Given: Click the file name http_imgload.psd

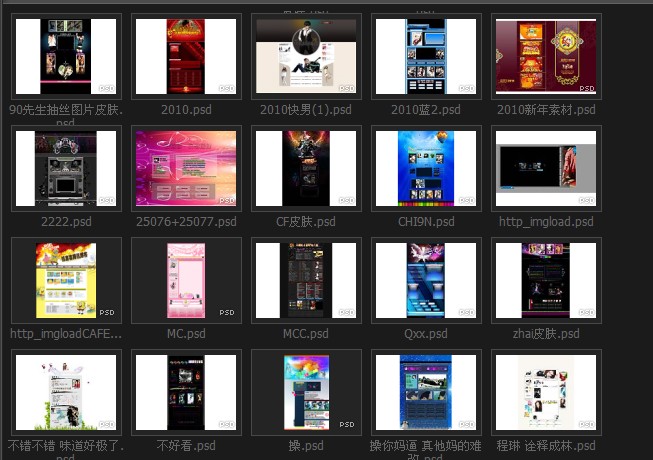Looking at the screenshot, I should pyautogui.click(x=546, y=222).
